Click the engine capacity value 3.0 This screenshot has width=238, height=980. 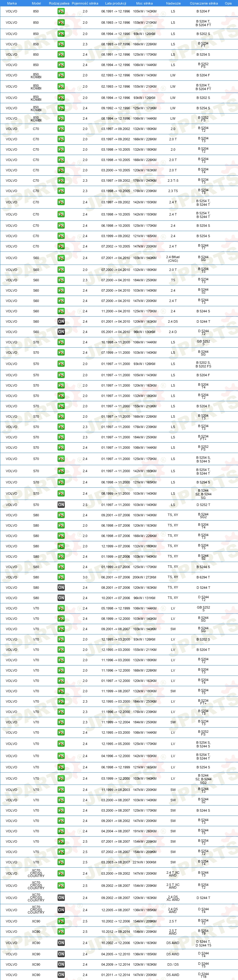click(x=85, y=577)
